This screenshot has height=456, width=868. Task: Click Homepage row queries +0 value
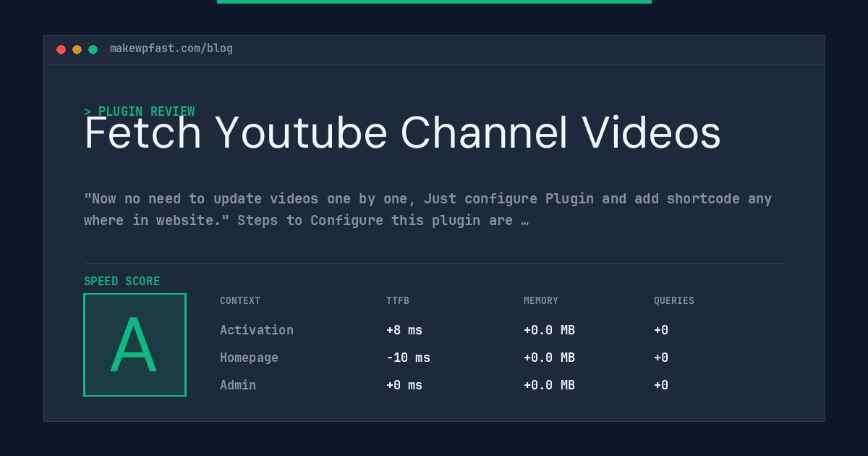[661, 358]
